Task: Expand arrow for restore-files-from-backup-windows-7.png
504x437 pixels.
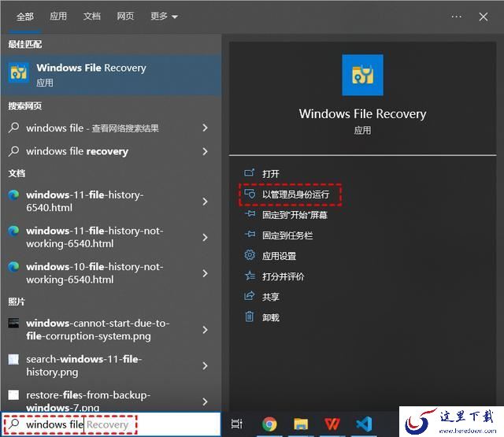Action: (205, 402)
